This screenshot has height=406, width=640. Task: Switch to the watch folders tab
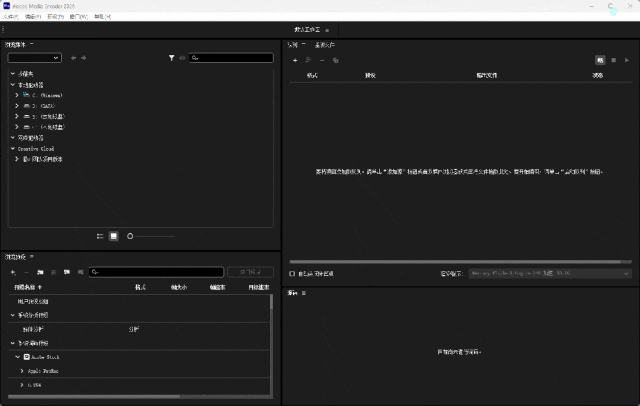pyautogui.click(x=325, y=45)
